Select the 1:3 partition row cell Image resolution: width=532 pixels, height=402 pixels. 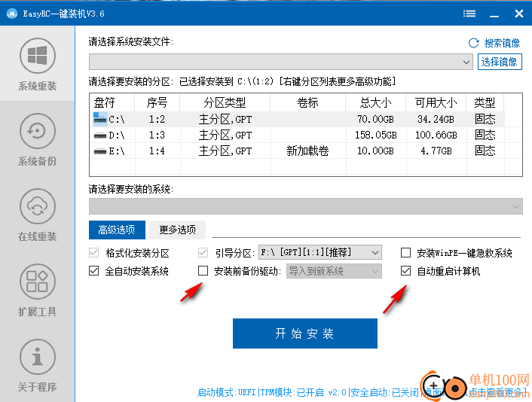pos(157,135)
